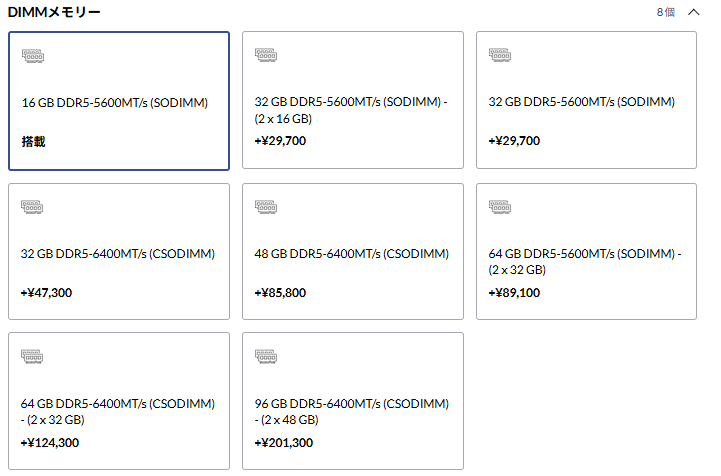The image size is (721, 476).
Task: Click the 搭載 label on selected card
Action: [34, 142]
